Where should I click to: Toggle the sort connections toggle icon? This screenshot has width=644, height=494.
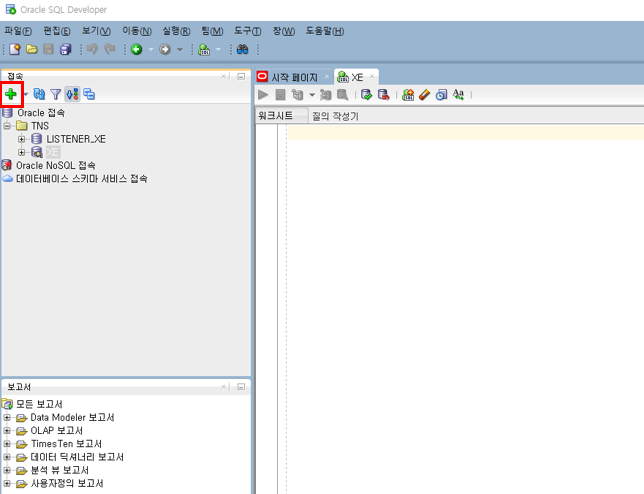coord(72,94)
